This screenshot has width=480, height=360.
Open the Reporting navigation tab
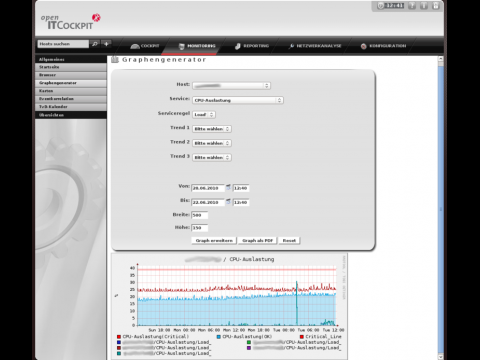click(x=252, y=46)
